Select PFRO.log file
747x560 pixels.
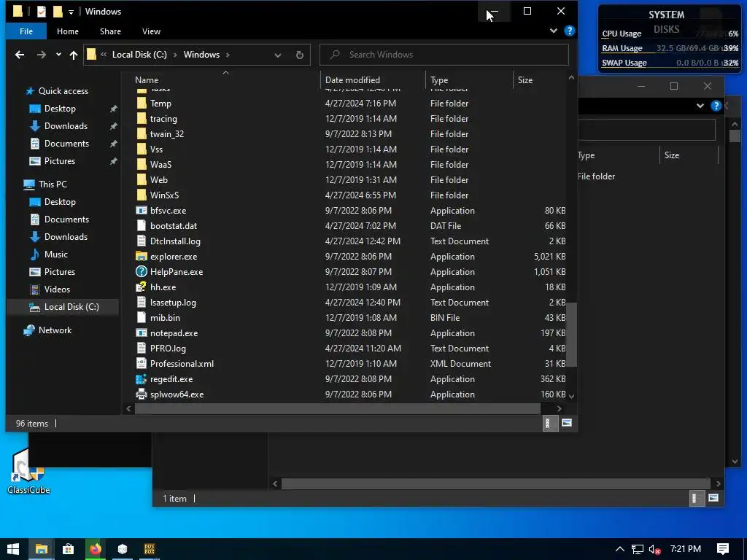coord(169,349)
